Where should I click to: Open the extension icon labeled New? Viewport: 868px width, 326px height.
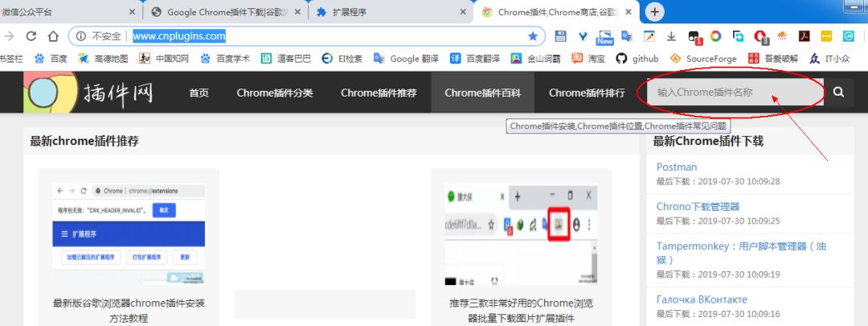(x=604, y=37)
